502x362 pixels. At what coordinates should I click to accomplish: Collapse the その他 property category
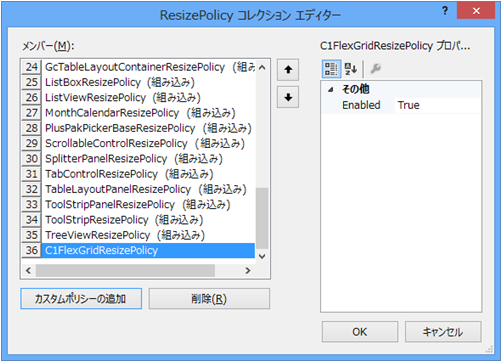330,89
